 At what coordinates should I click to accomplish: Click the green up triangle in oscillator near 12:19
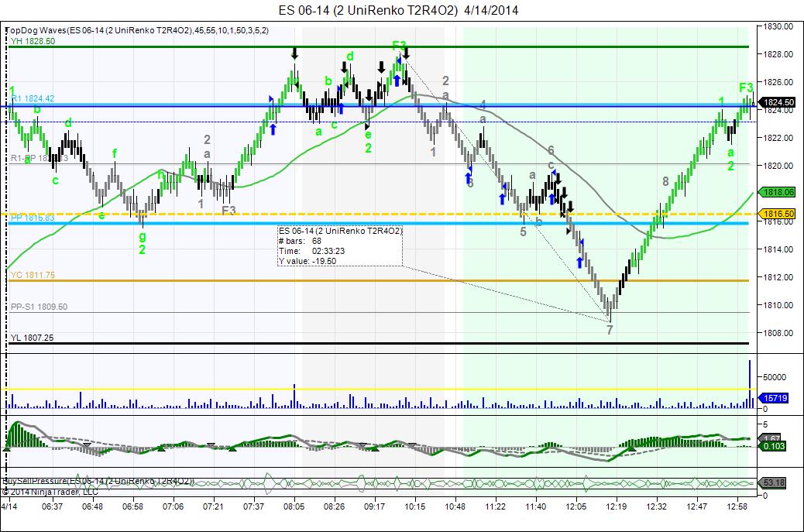coord(631,449)
